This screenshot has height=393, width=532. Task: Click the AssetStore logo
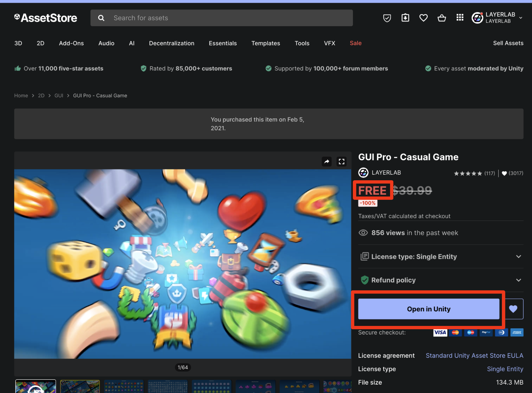click(x=46, y=18)
